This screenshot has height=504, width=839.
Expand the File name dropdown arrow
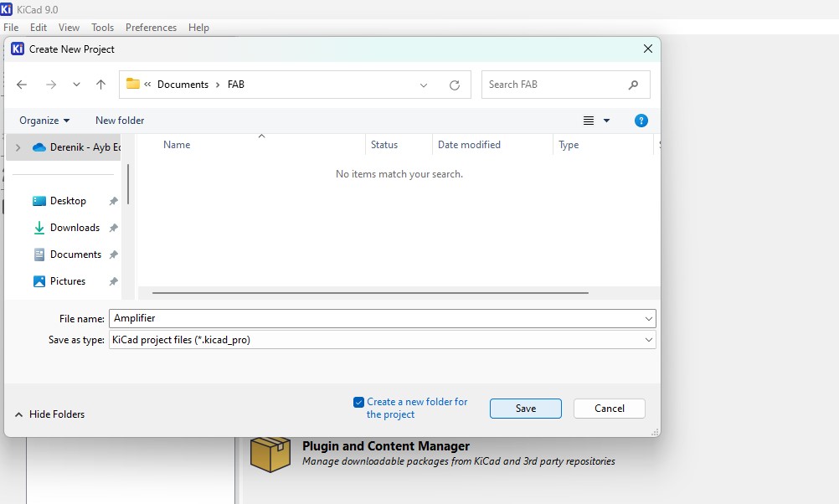649,319
